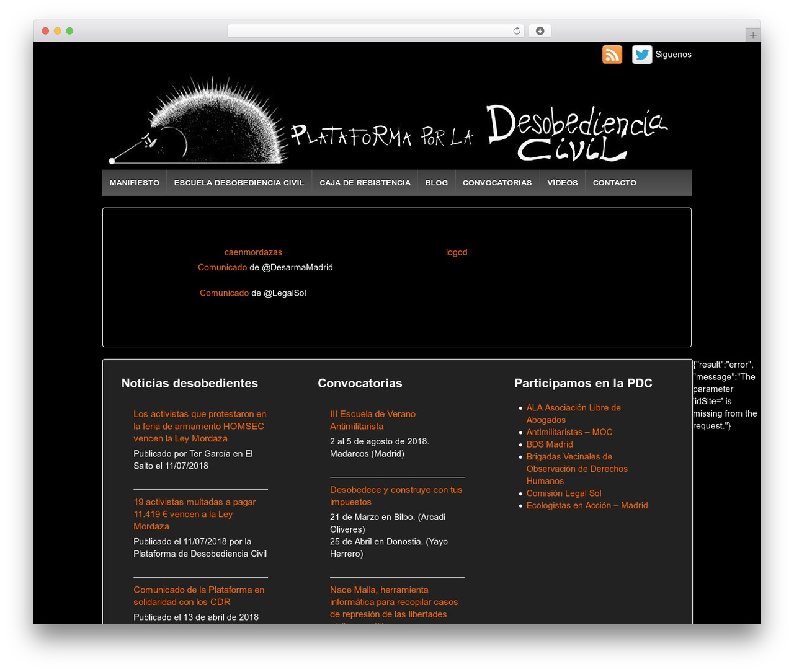Click the Siguenos text link
Image resolution: width=794 pixels, height=672 pixels.
click(x=674, y=55)
